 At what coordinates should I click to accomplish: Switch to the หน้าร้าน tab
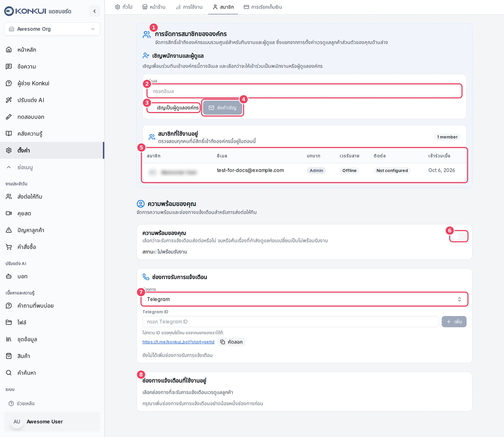click(154, 7)
